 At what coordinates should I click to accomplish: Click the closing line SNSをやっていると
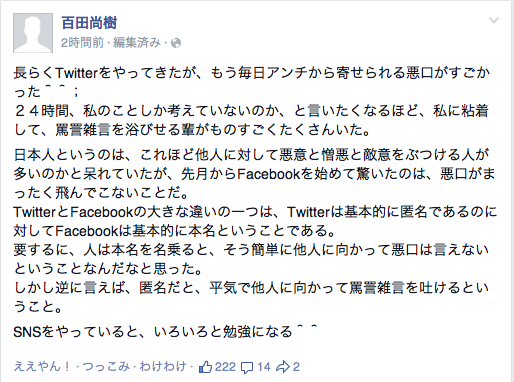point(164,332)
